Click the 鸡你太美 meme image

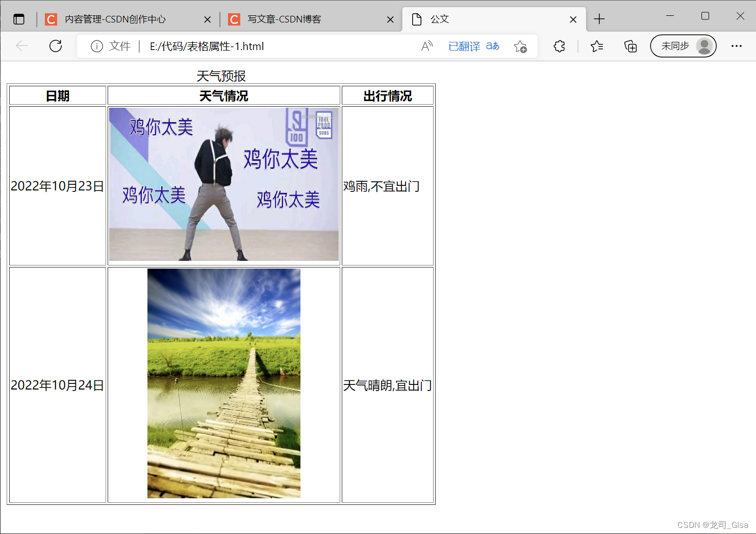tap(224, 184)
